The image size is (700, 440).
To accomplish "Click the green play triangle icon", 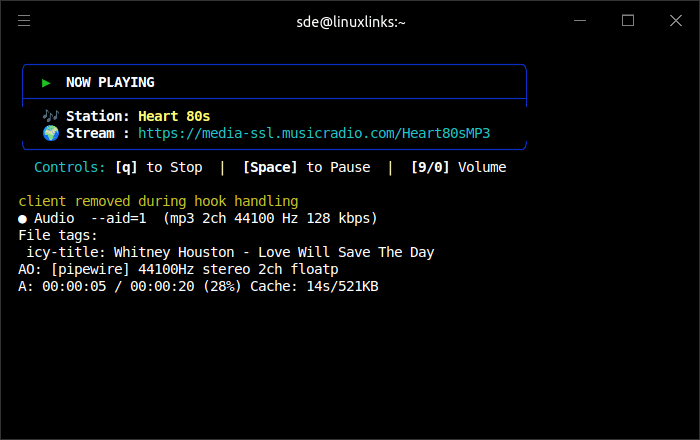I will tap(46, 83).
